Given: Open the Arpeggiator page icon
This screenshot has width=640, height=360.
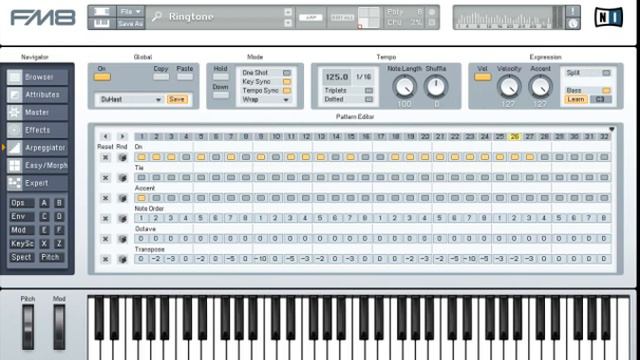Looking at the screenshot, I should click(x=15, y=148).
